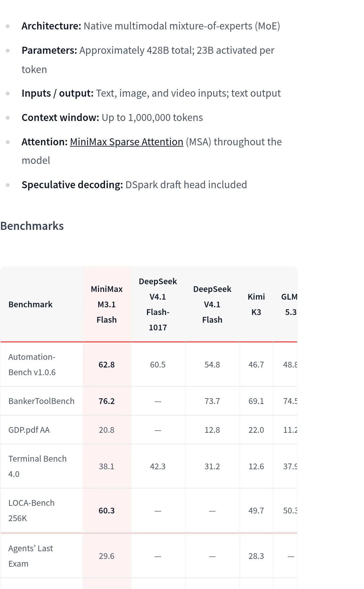Select the MiniMax M3.1 Flash column header

click(107, 304)
